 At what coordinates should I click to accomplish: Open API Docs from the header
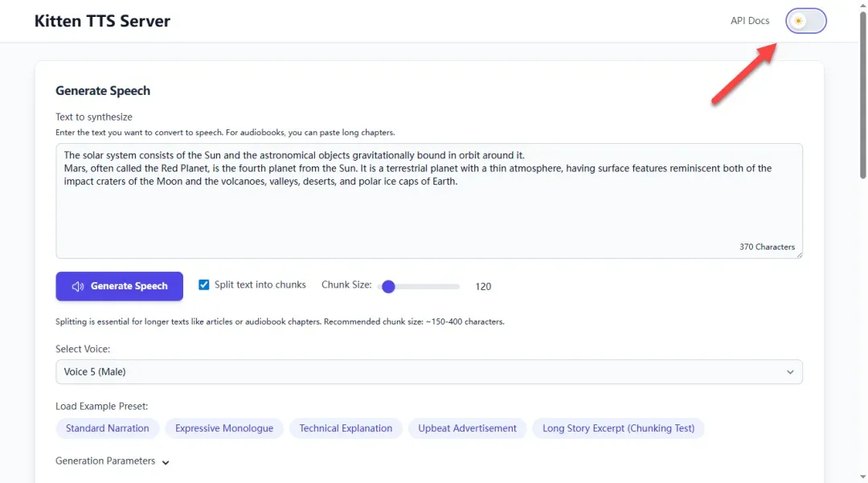click(749, 21)
